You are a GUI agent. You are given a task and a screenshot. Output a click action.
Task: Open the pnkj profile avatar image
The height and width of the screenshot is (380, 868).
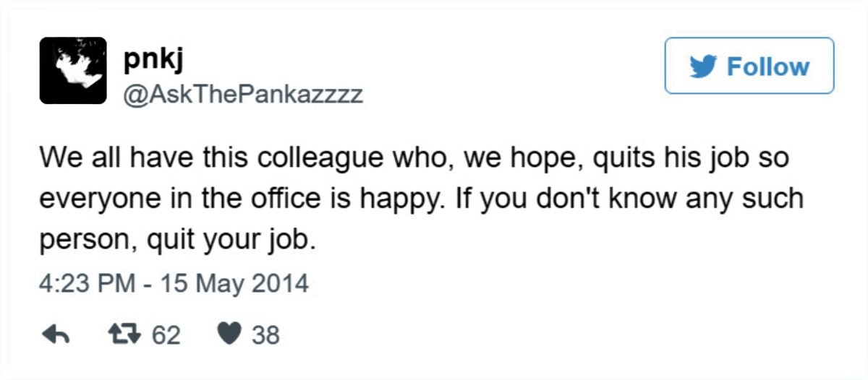tap(73, 71)
